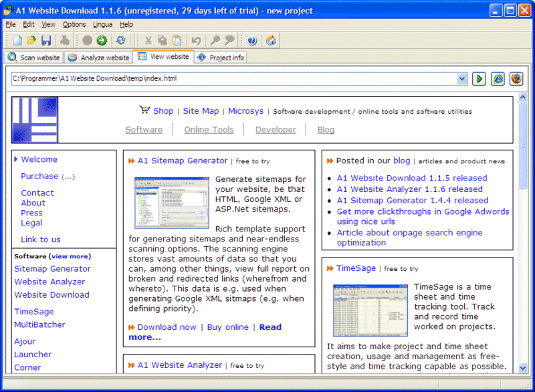
Task: Open the address bar history dropdown
Action: pyautogui.click(x=463, y=79)
